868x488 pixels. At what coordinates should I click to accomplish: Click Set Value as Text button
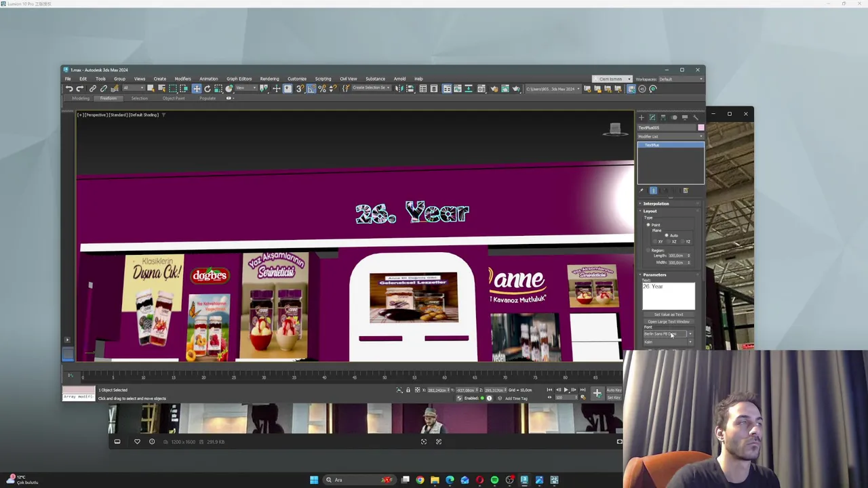pos(669,314)
